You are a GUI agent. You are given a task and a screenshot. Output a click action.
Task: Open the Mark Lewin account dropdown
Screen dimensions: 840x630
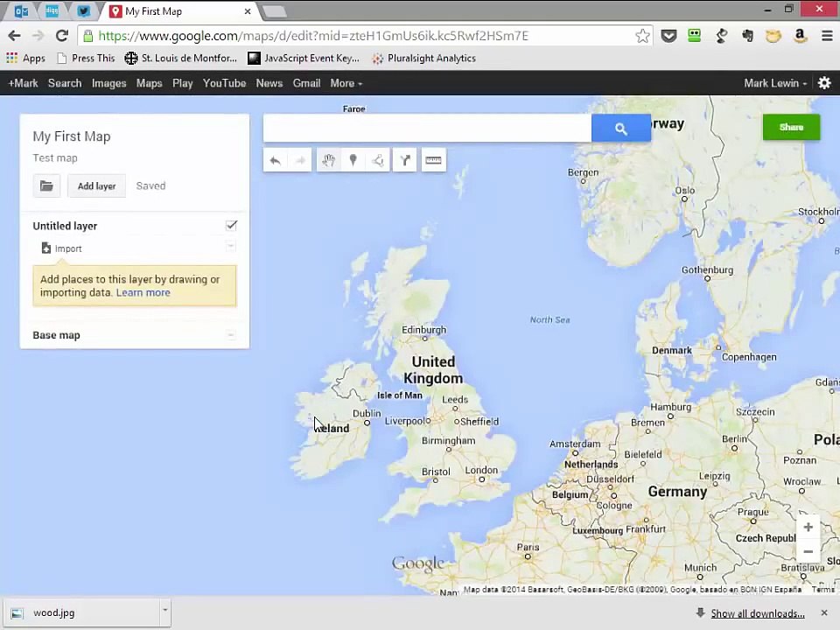(x=775, y=83)
